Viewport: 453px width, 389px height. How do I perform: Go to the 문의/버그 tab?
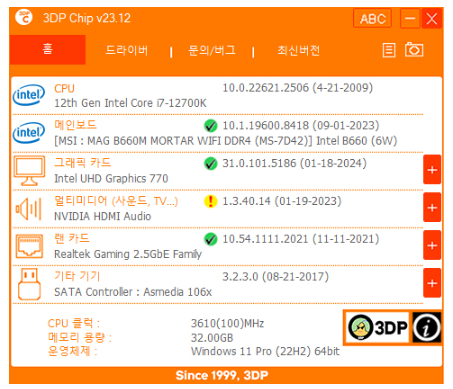coord(212,50)
